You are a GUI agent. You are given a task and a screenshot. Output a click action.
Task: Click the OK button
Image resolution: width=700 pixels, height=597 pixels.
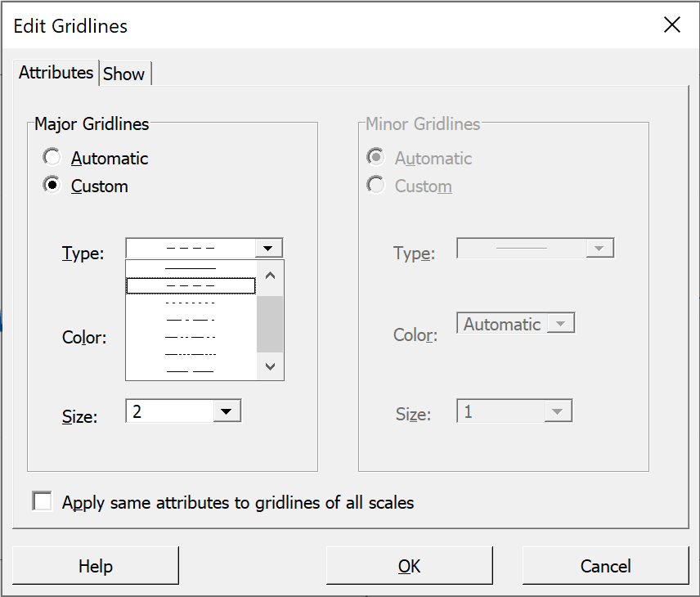point(410,566)
